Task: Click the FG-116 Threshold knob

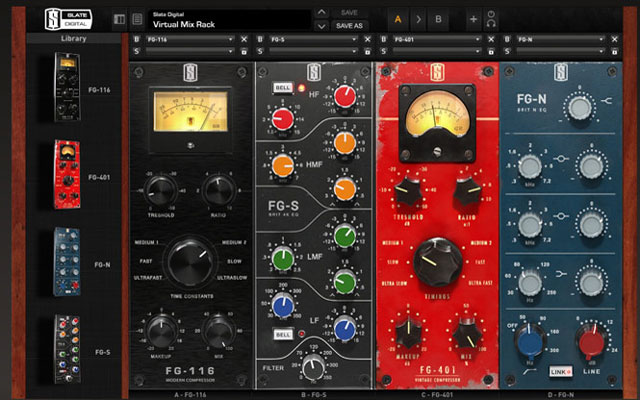Action: point(161,191)
